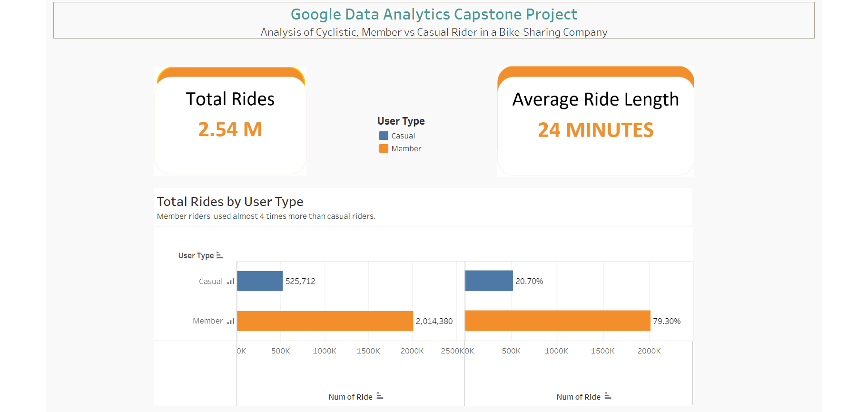This screenshot has width=868, height=412.
Task: Click the Average Ride Length card title
Action: [596, 99]
